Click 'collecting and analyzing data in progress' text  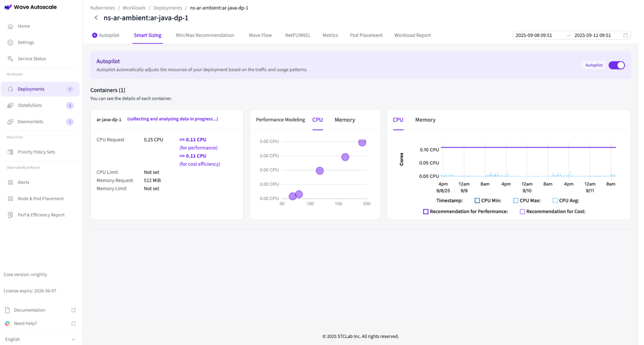click(173, 119)
